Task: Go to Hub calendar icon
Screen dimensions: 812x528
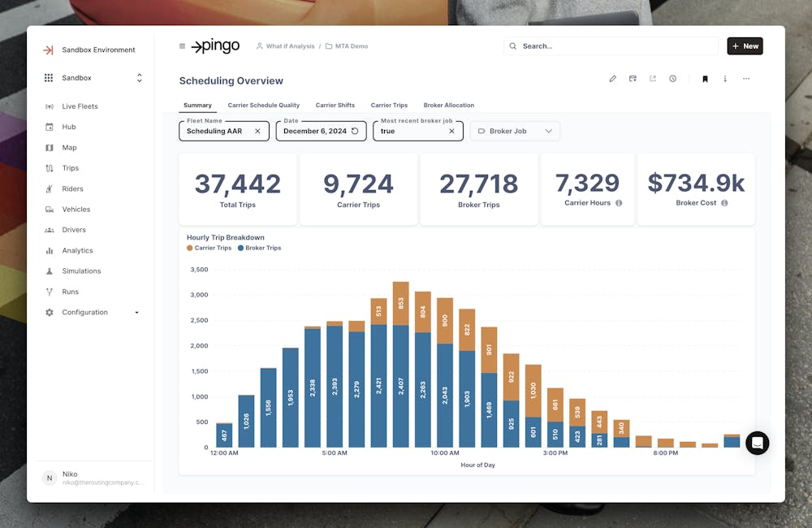Action: pyautogui.click(x=50, y=127)
